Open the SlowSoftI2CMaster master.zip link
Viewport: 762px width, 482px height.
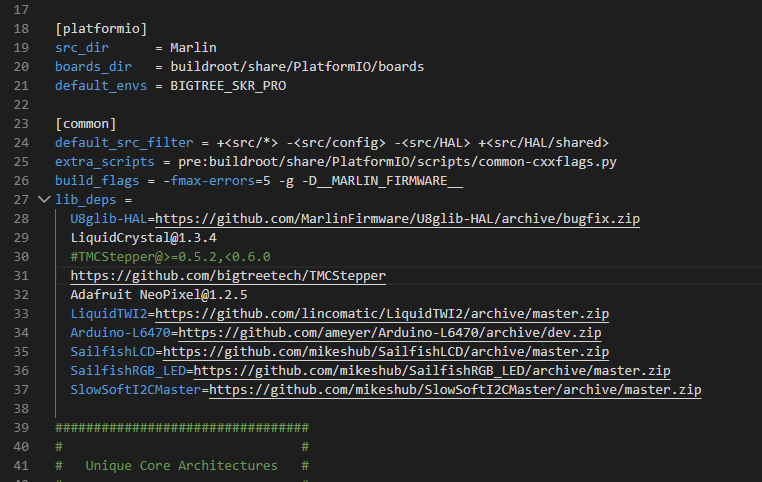click(x=455, y=389)
